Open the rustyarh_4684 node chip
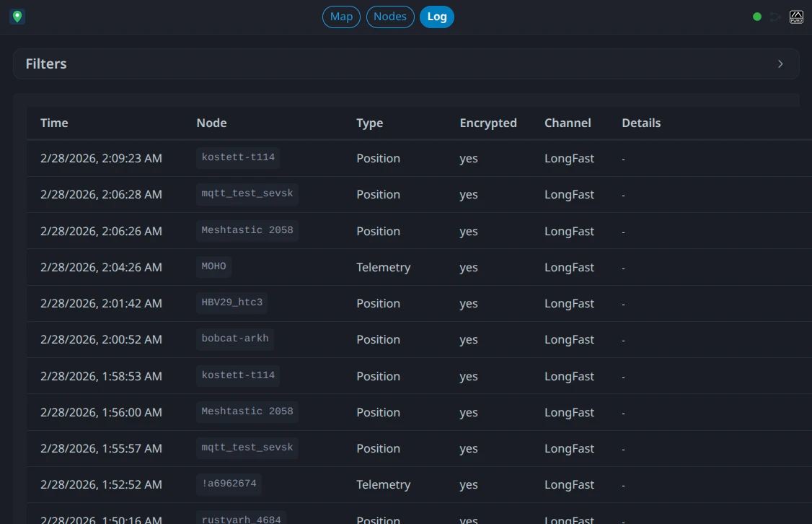The width and height of the screenshot is (812, 524). tap(241, 518)
